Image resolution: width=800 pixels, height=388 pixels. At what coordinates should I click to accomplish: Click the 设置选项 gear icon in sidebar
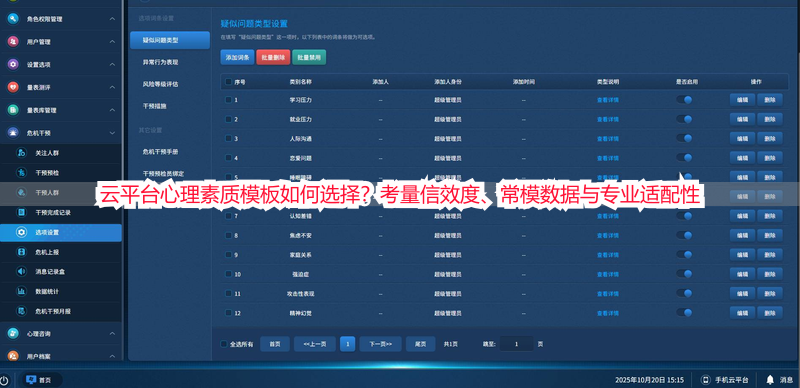coord(13,64)
